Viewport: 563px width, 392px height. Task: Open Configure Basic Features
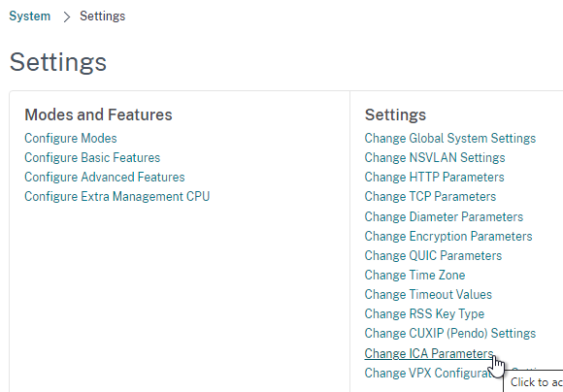92,157
